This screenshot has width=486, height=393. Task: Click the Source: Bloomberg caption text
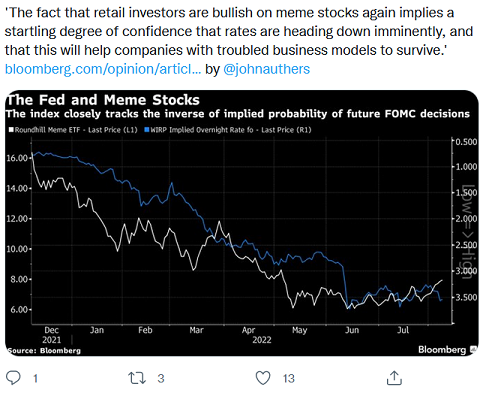[x=44, y=351]
